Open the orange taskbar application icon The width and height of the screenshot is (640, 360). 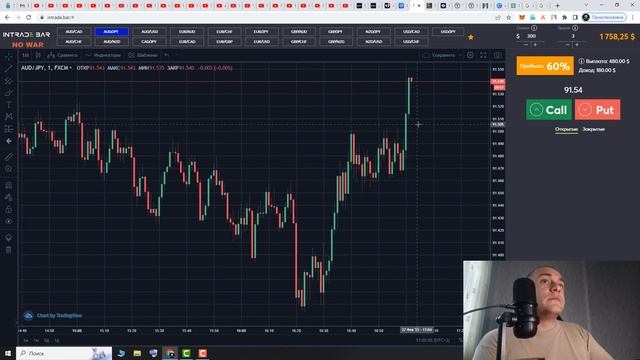pos(202,353)
